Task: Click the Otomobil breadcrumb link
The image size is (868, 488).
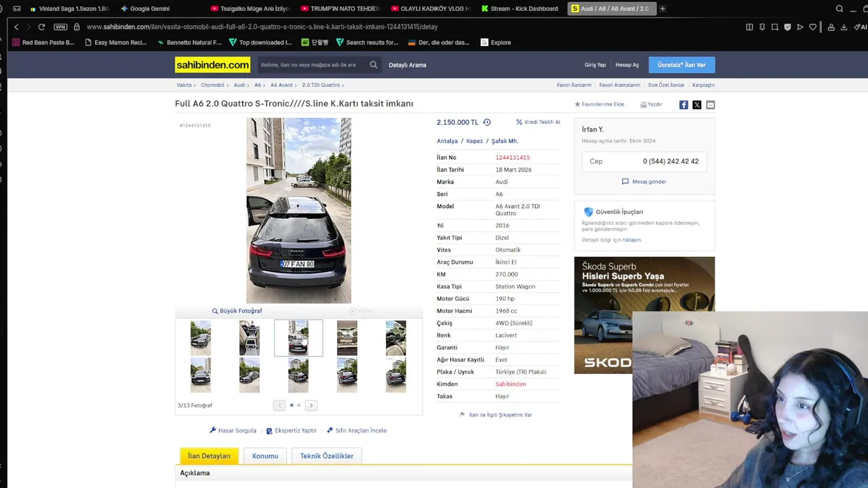Action: coord(212,85)
